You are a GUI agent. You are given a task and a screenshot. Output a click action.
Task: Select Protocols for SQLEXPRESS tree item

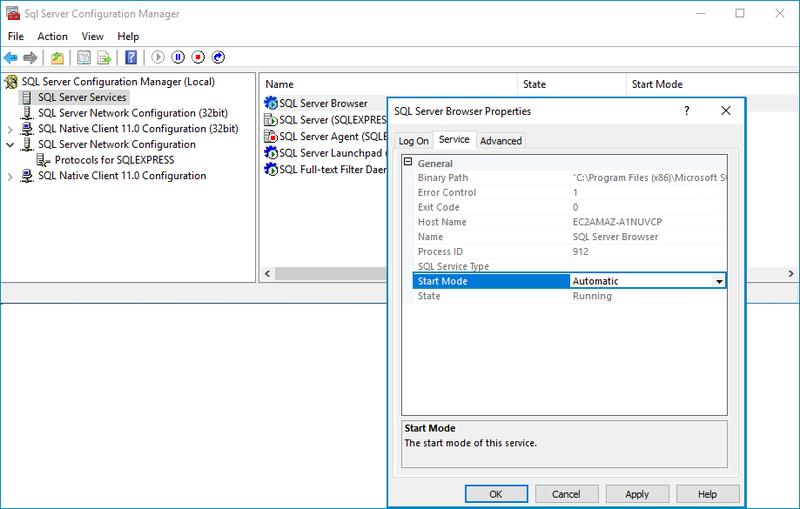tap(114, 160)
